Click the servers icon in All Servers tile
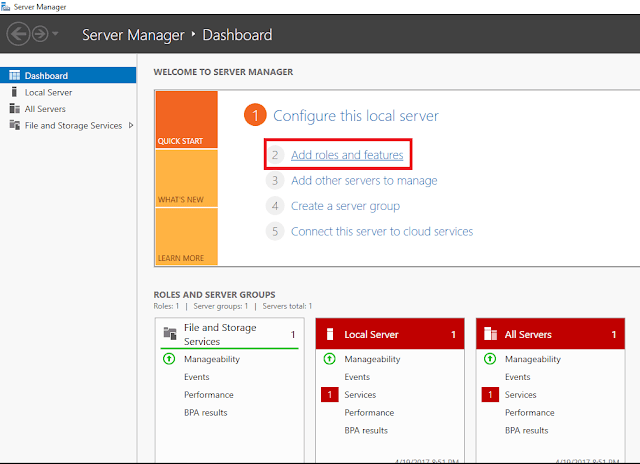The image size is (640, 464). 490,334
